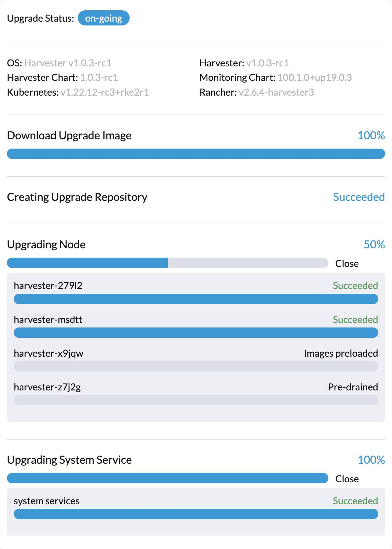Click the Succeeded status for Creating Upgrade Repository
The width and height of the screenshot is (392, 549).
[x=359, y=197]
